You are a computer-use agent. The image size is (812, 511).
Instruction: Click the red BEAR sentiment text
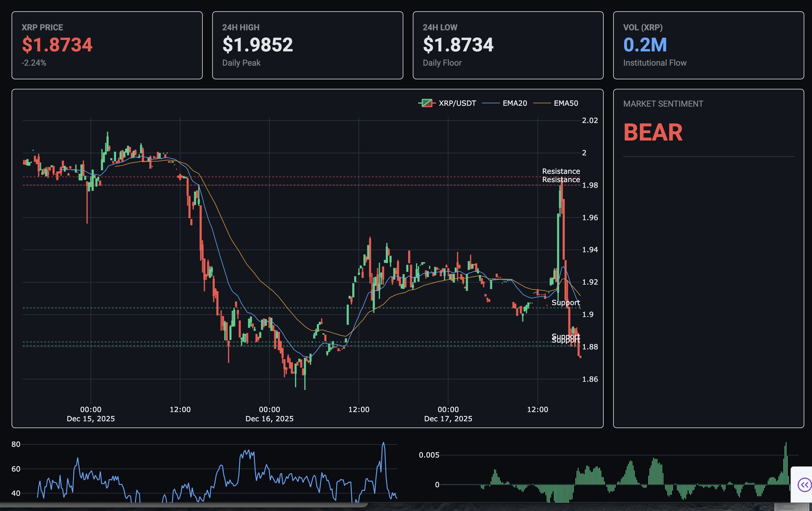click(653, 132)
